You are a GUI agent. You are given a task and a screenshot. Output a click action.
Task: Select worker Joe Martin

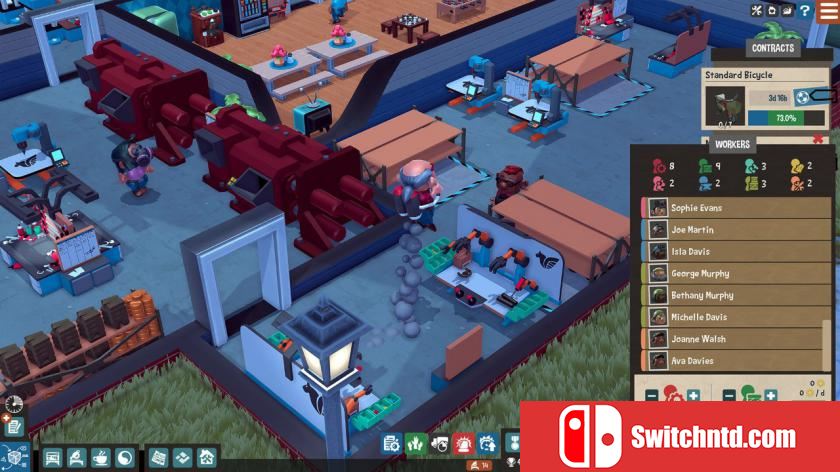click(x=736, y=230)
